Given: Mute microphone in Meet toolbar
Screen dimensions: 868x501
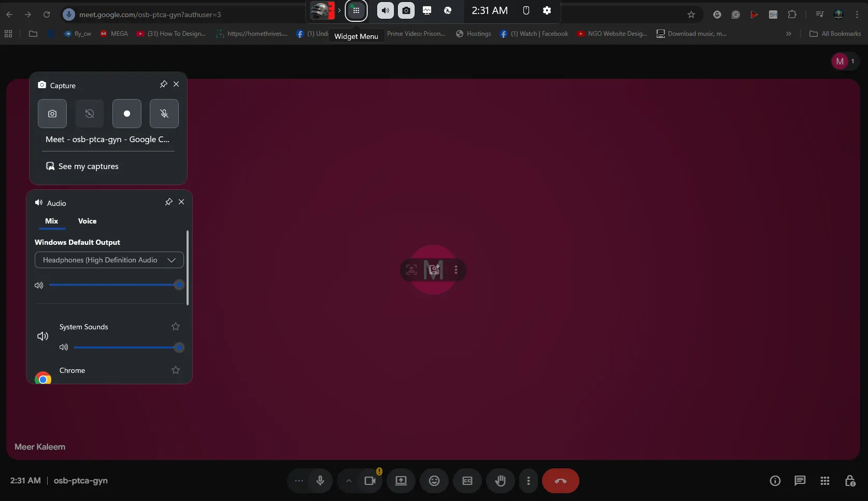Looking at the screenshot, I should [320, 481].
